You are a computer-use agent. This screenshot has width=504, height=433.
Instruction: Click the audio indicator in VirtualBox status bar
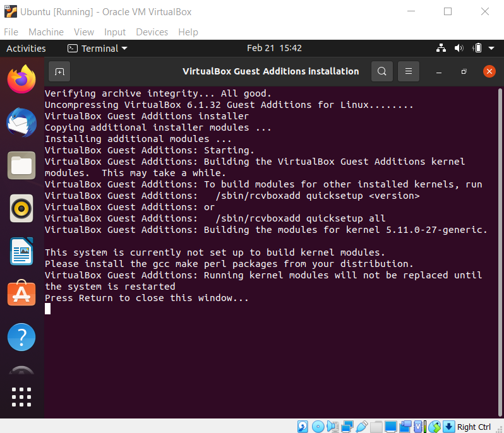coord(333,427)
